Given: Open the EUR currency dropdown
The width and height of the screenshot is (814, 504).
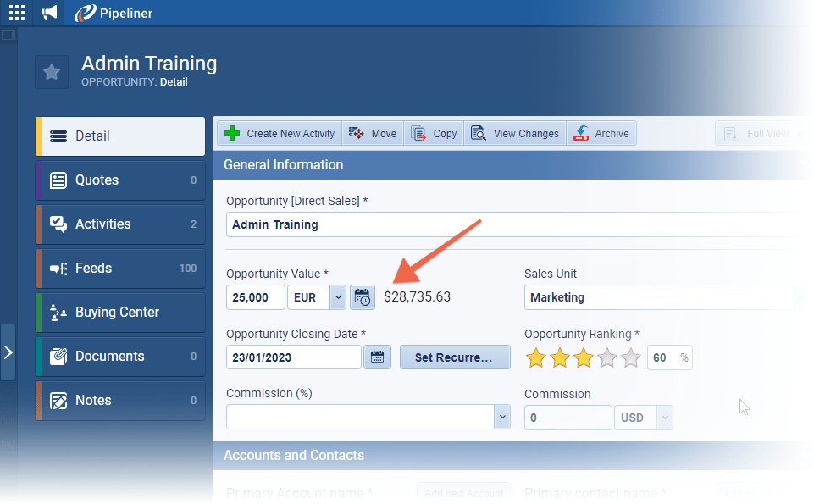Looking at the screenshot, I should [338, 297].
